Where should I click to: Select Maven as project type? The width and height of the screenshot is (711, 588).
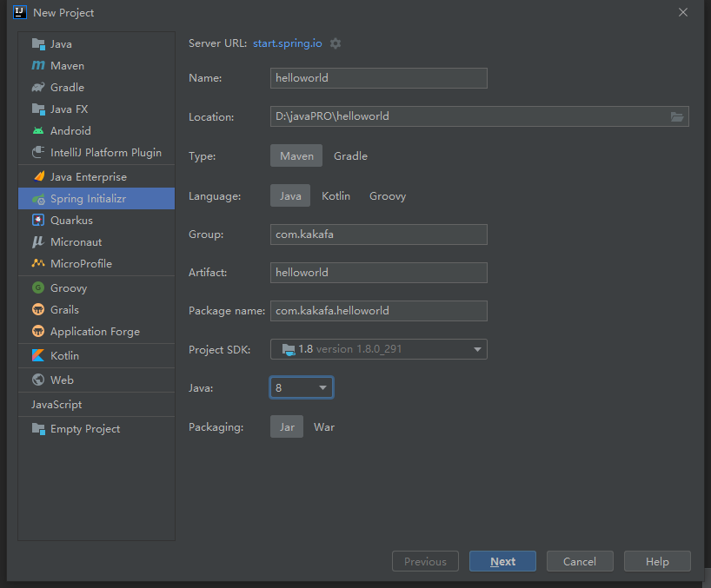tap(296, 155)
